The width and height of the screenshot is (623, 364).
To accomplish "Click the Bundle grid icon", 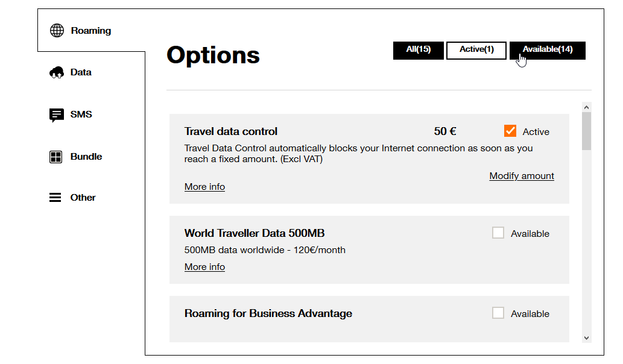I will click(55, 157).
